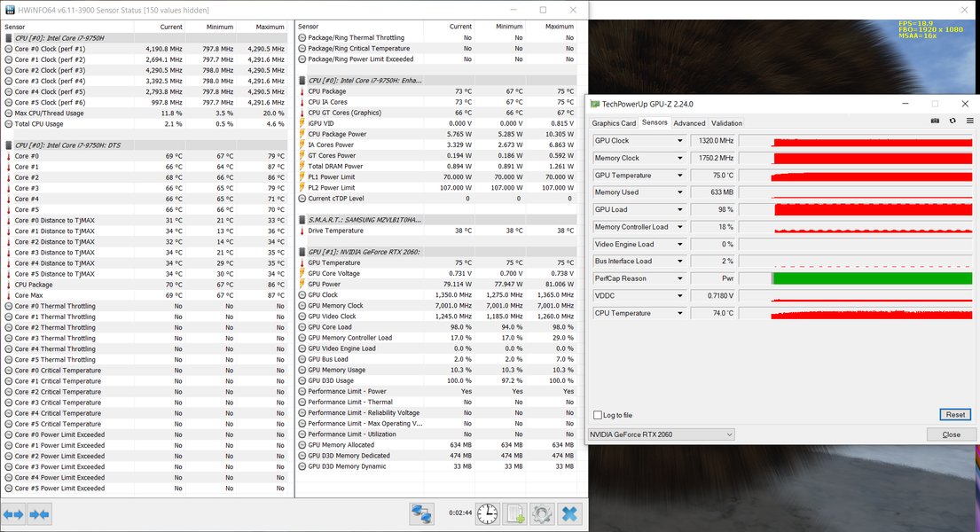Open the Memory Controller Load dropdown
Screen dimensions: 980x532
pyautogui.click(x=680, y=227)
